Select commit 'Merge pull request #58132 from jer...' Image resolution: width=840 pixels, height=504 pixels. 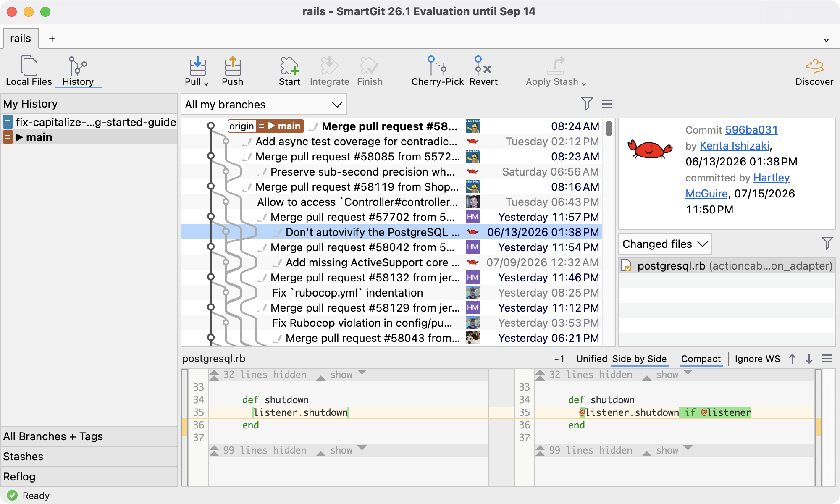[391, 278]
